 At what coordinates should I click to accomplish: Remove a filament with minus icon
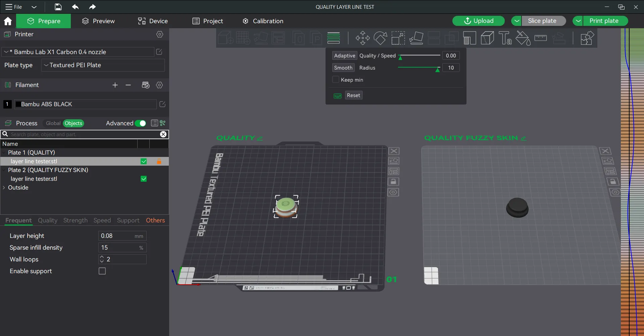click(128, 85)
